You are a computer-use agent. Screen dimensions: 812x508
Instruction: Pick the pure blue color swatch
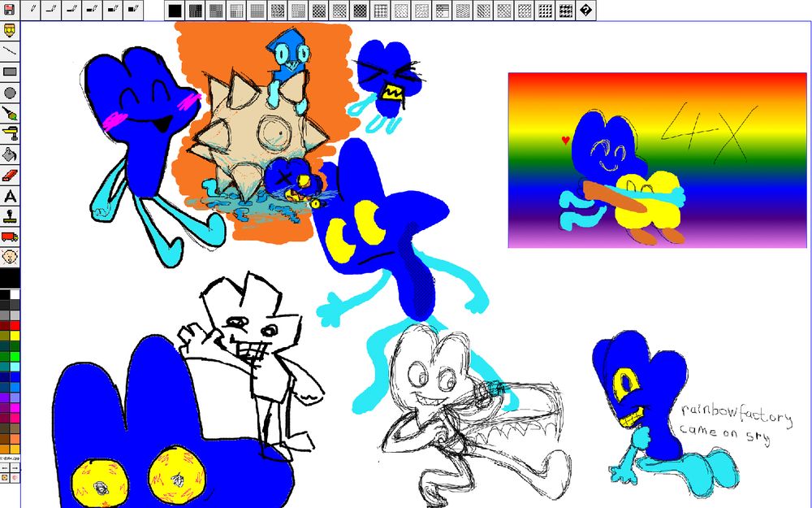click(x=15, y=377)
